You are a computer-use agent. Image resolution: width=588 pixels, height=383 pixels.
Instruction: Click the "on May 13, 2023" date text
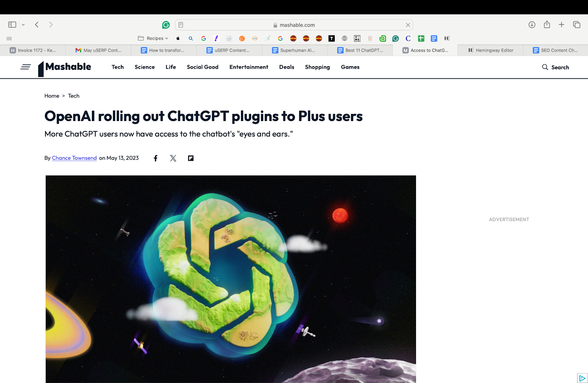click(x=119, y=158)
